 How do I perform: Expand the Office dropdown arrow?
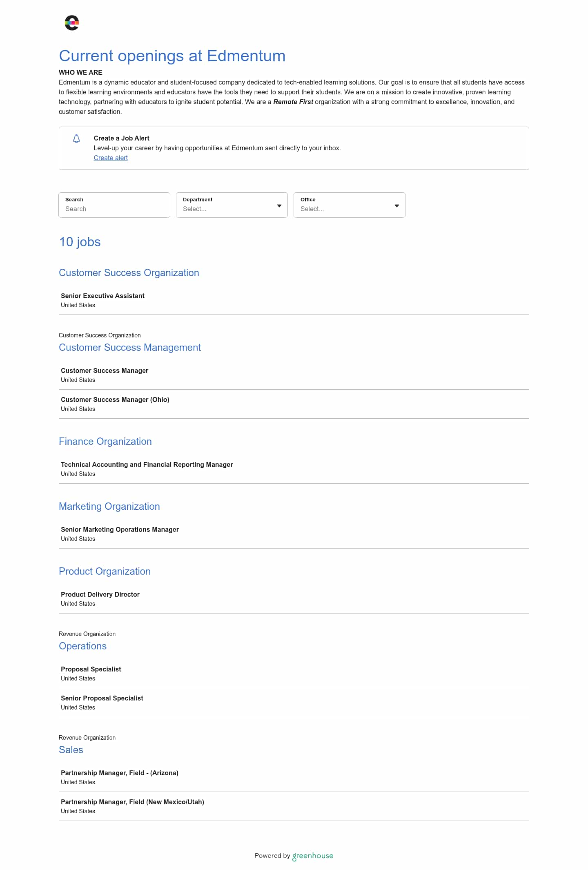click(397, 206)
